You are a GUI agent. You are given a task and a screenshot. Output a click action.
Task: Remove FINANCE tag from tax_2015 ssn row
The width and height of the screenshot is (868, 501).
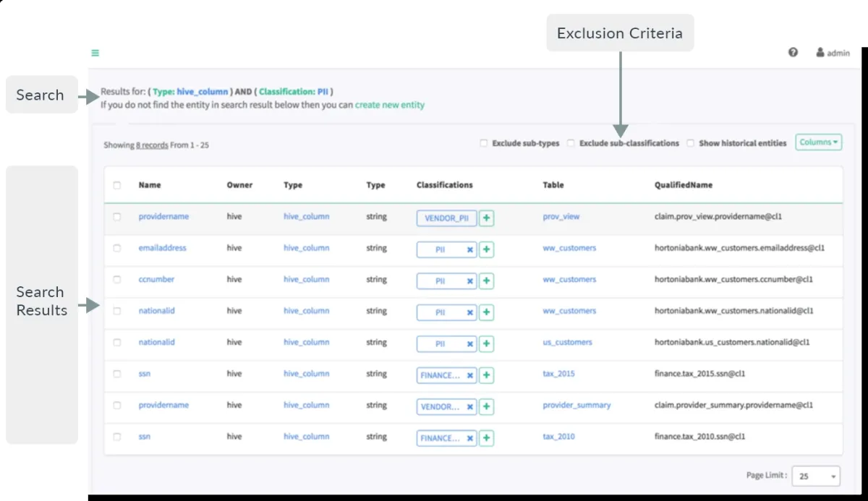click(469, 375)
